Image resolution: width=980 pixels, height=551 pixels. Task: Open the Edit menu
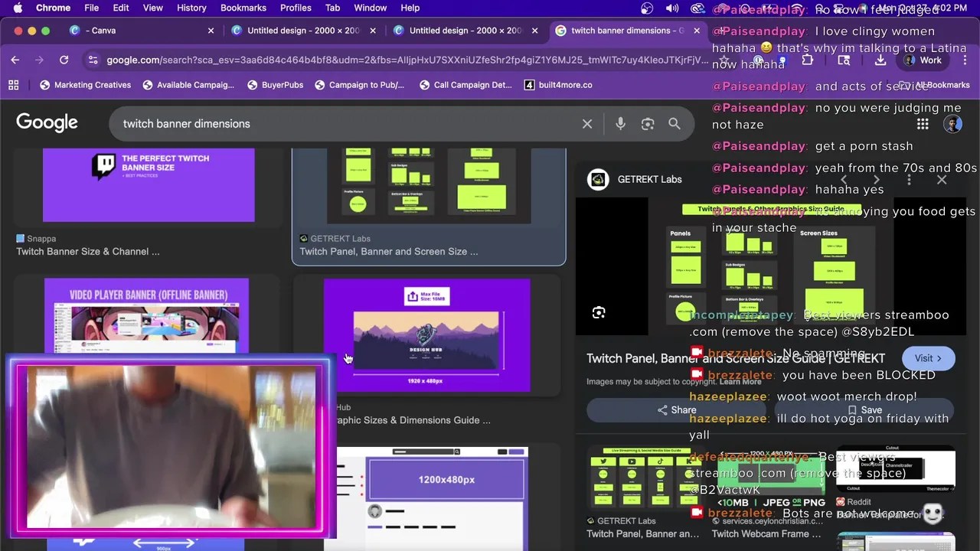(121, 8)
